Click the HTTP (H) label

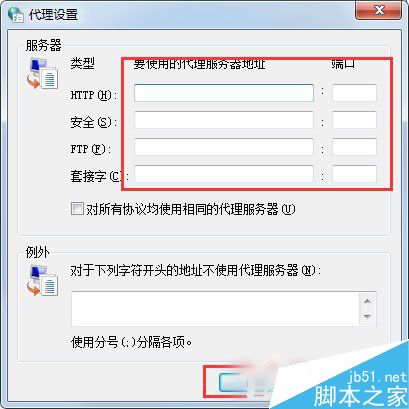[x=94, y=95]
